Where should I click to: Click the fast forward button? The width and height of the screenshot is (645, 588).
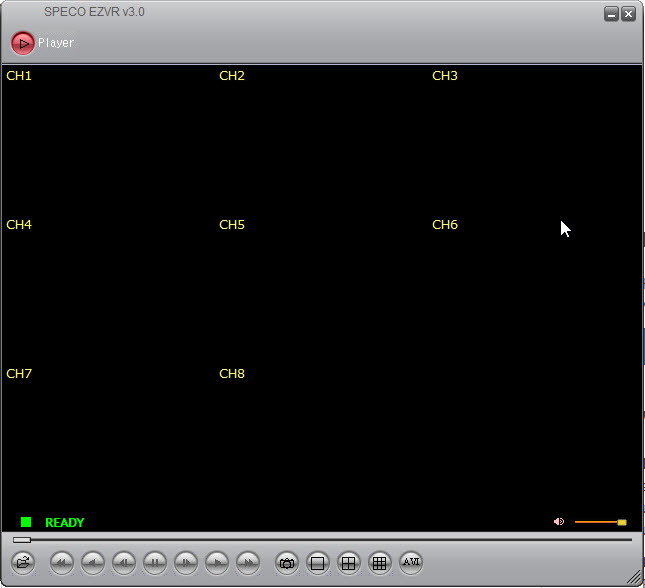tap(248, 563)
